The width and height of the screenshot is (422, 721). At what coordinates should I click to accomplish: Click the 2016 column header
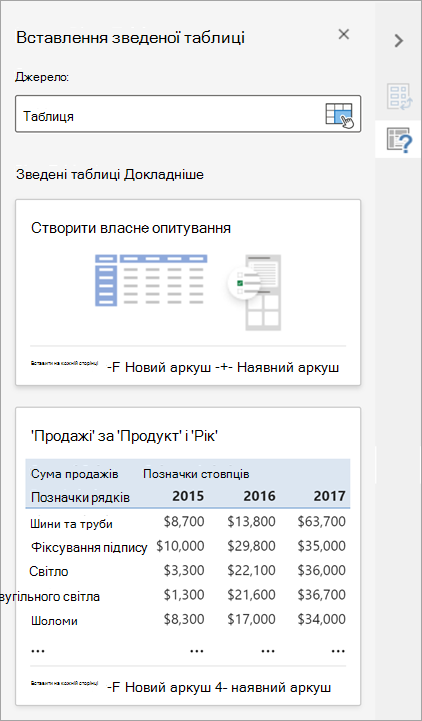(259, 496)
